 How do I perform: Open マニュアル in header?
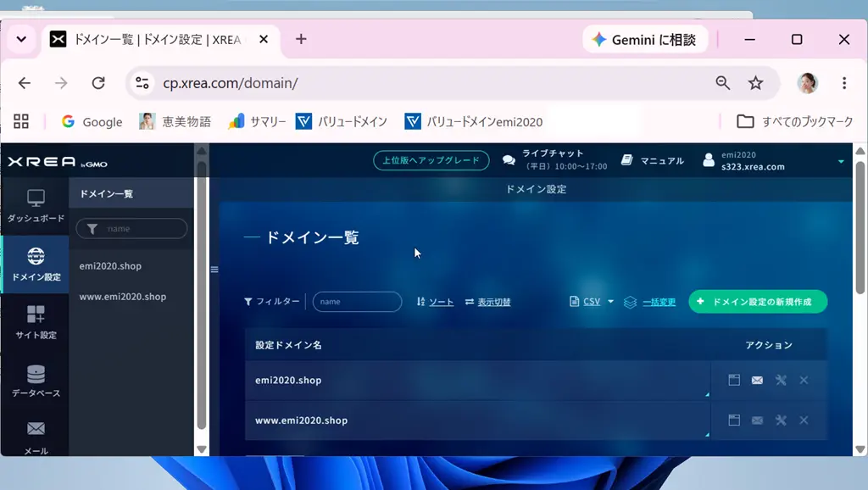pyautogui.click(x=652, y=160)
